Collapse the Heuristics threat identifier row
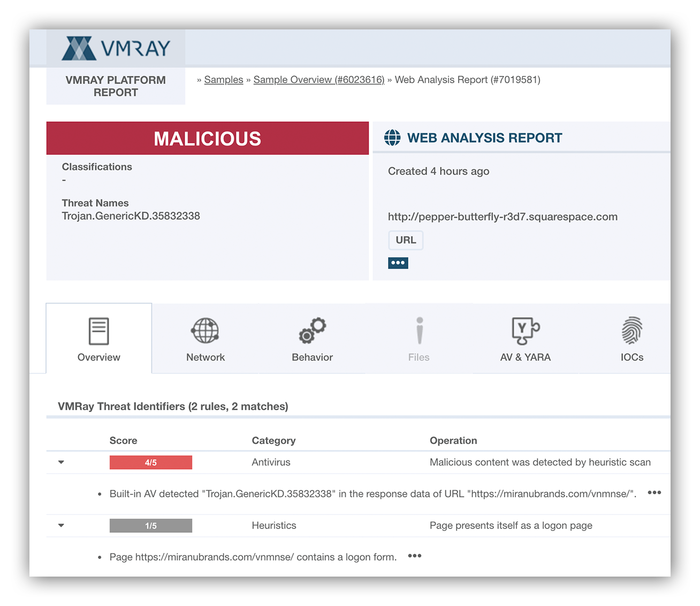700x606 pixels. [61, 525]
